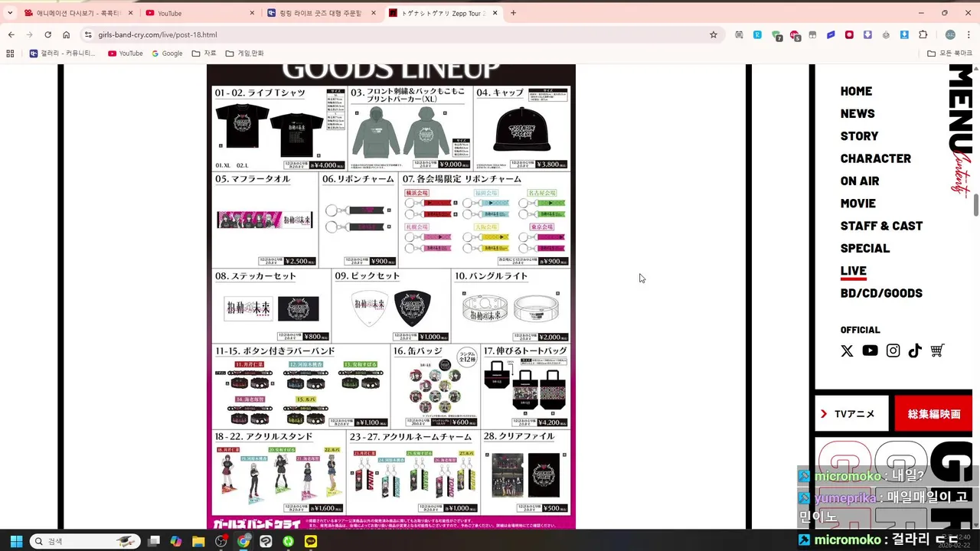This screenshot has height=551, width=980.
Task: Close the YouTube tab
Action: tap(252, 13)
